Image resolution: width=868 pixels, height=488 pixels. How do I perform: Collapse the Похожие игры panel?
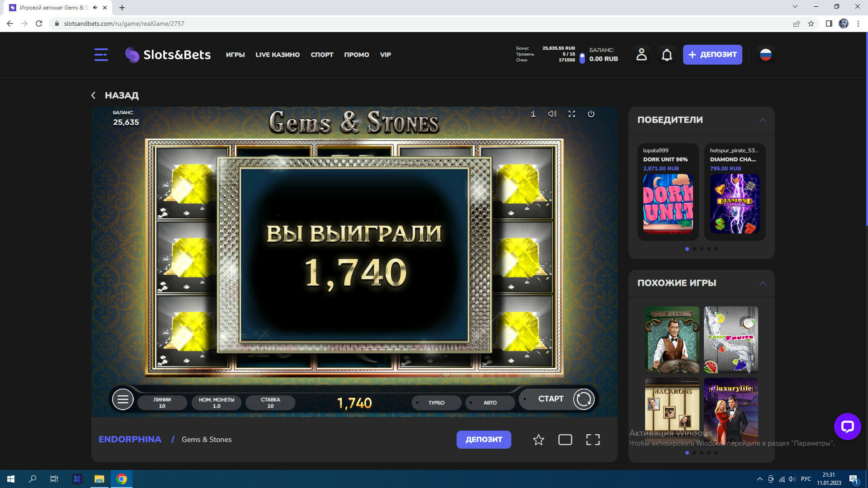pyautogui.click(x=763, y=283)
